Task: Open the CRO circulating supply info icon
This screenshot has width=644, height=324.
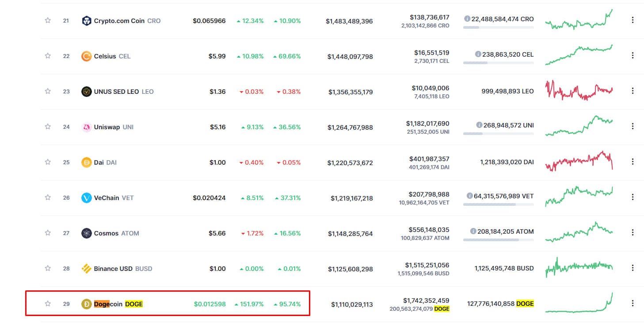Action: [467, 19]
